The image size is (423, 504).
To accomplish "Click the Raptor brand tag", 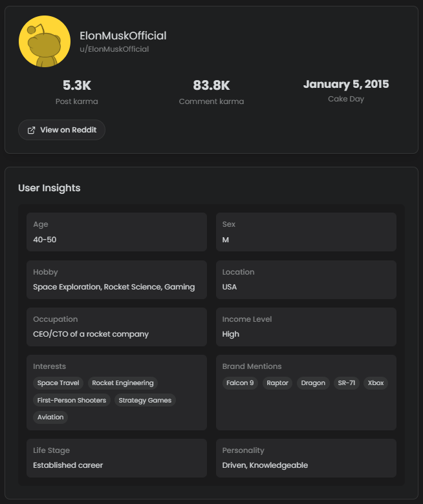I will tap(277, 383).
